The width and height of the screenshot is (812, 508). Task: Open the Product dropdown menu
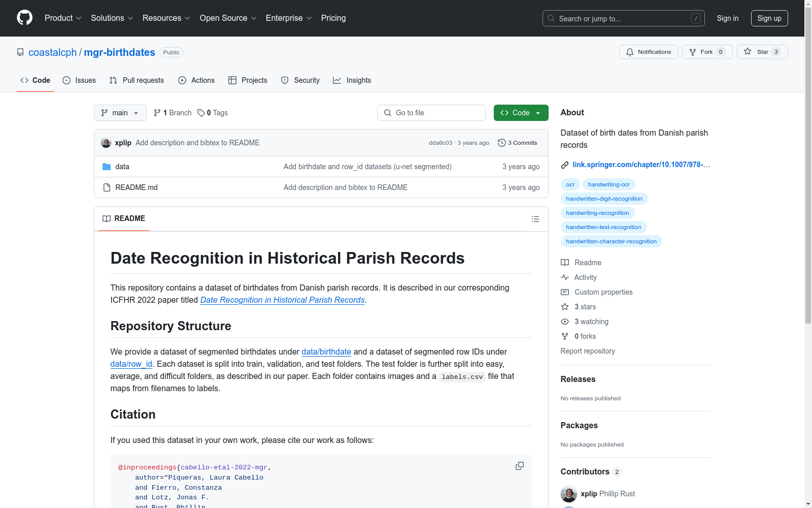coord(63,18)
